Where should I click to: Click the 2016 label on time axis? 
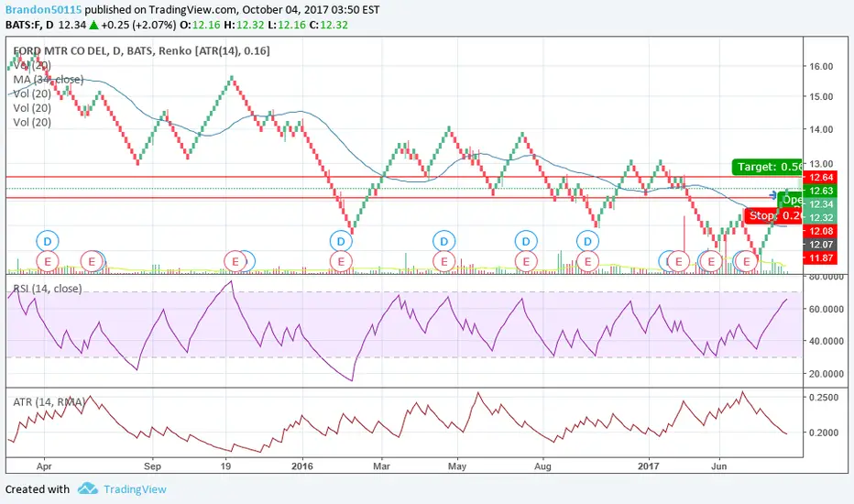pyautogui.click(x=302, y=466)
